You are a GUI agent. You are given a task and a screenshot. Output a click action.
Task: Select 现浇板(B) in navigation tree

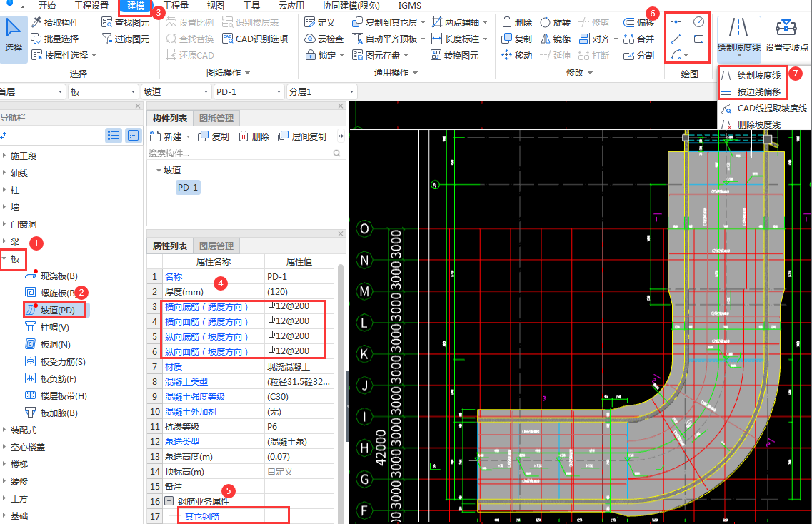tap(52, 276)
